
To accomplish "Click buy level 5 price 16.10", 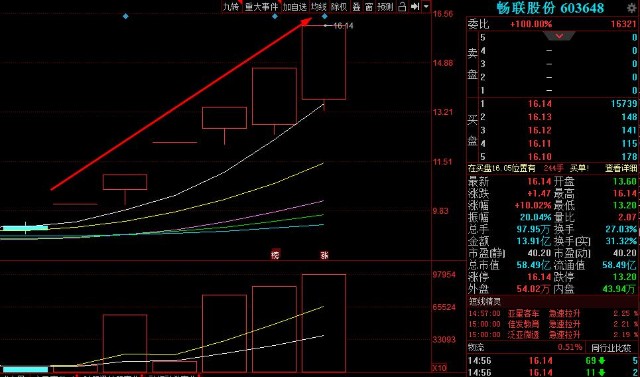I will tap(540, 157).
